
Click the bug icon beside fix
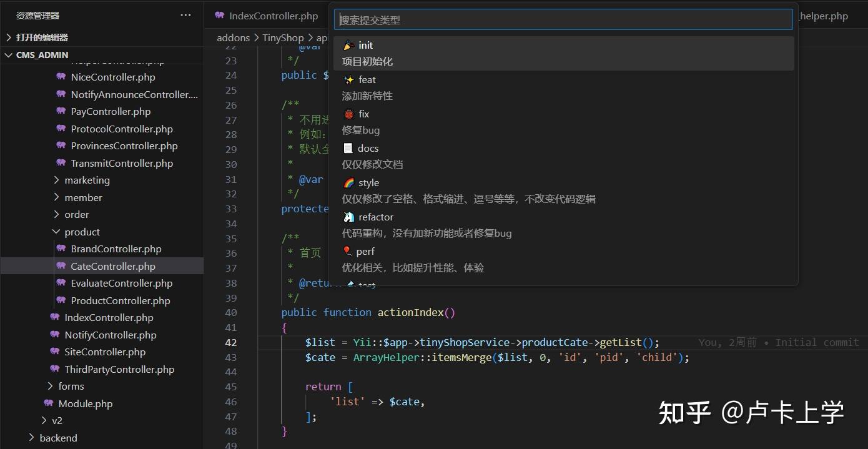[348, 114]
